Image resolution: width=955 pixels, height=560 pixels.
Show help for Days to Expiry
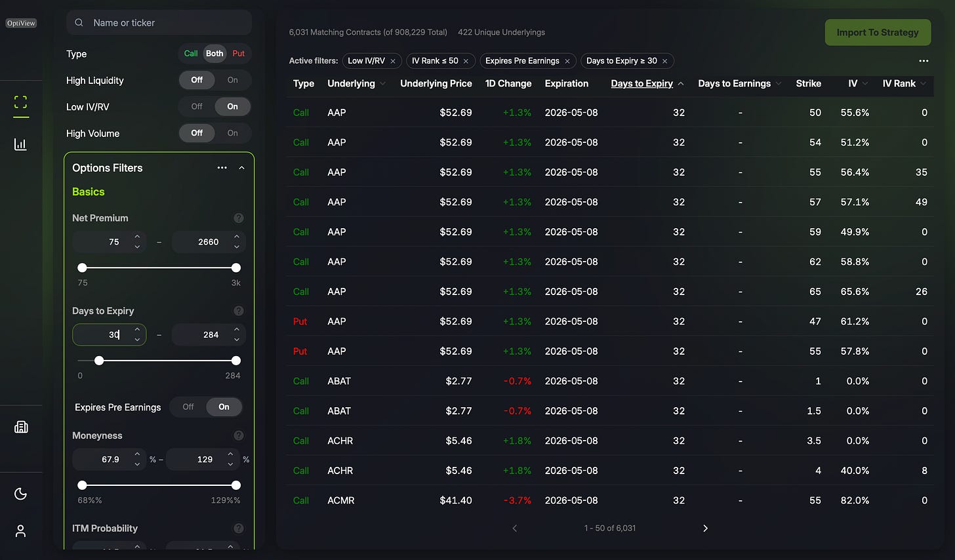239,311
